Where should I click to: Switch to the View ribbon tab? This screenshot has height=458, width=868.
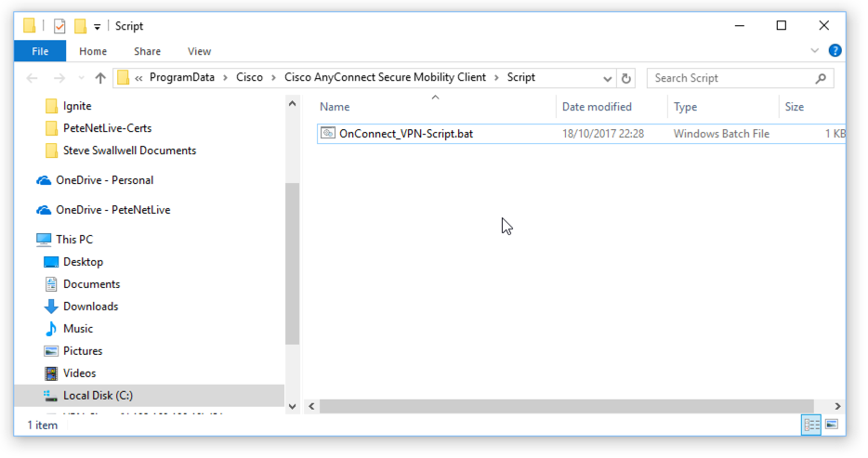click(x=199, y=51)
